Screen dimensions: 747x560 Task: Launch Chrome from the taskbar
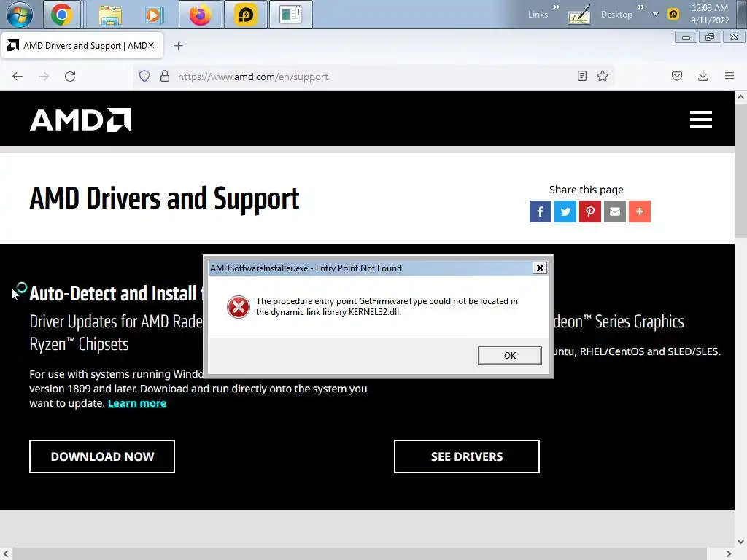[x=62, y=15]
